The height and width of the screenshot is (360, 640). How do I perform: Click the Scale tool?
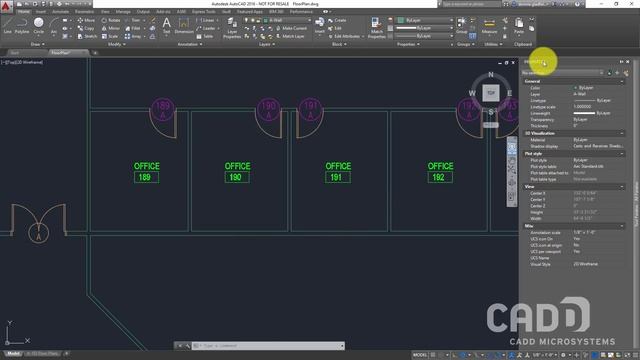(110, 36)
